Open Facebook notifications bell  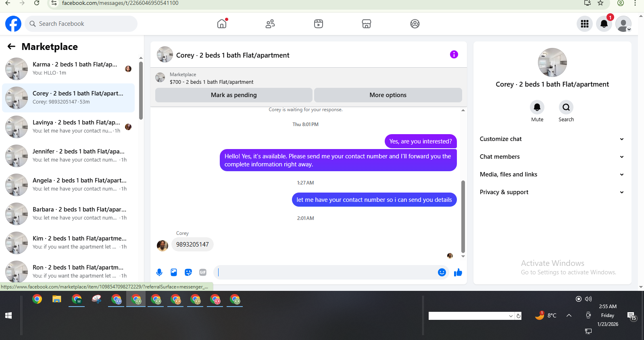[x=604, y=24]
